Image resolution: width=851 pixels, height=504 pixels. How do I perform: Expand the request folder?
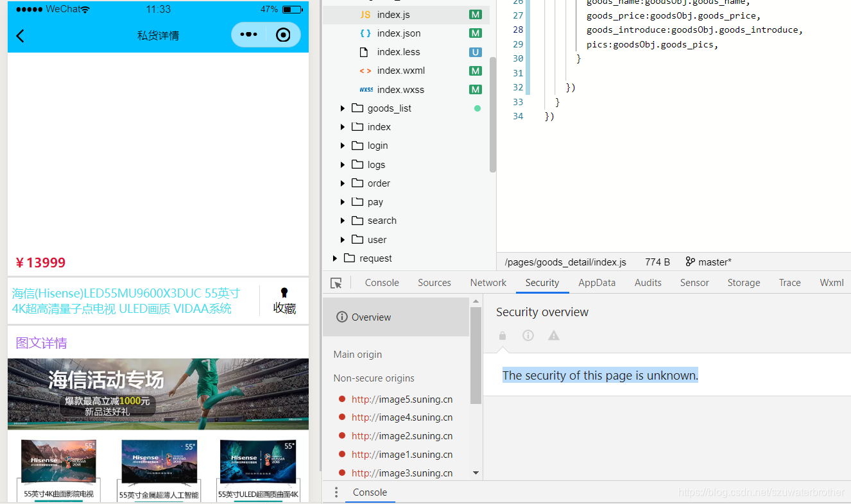[x=334, y=258]
